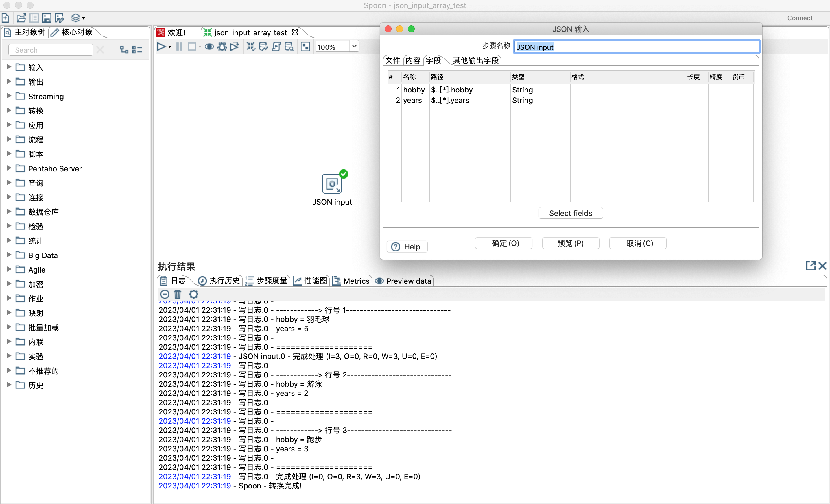Screen dimensions: 830x504
Task: Click the Select fields button
Action: pyautogui.click(x=570, y=213)
